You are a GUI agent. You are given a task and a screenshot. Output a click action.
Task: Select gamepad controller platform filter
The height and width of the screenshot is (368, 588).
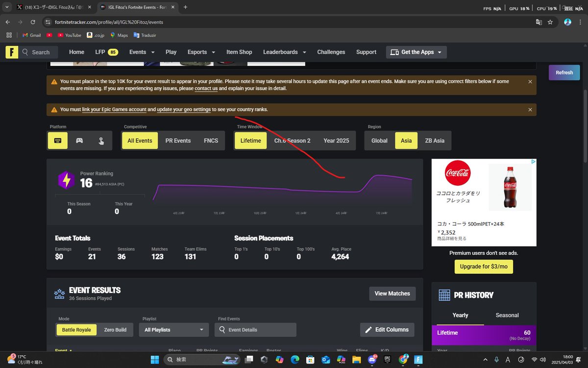click(x=79, y=141)
